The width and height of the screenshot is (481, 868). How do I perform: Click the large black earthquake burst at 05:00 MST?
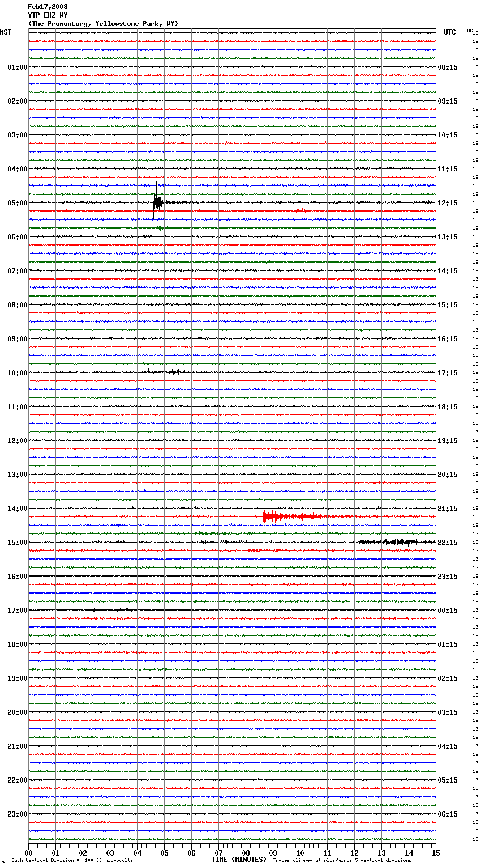[157, 201]
